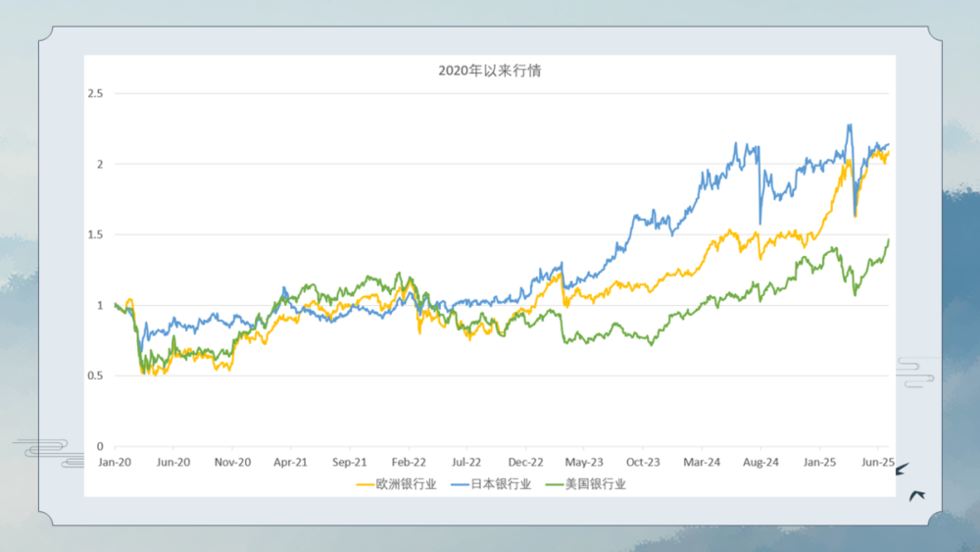Image resolution: width=980 pixels, height=552 pixels.
Task: Click the Oct-23 x-axis label
Action: (643, 461)
